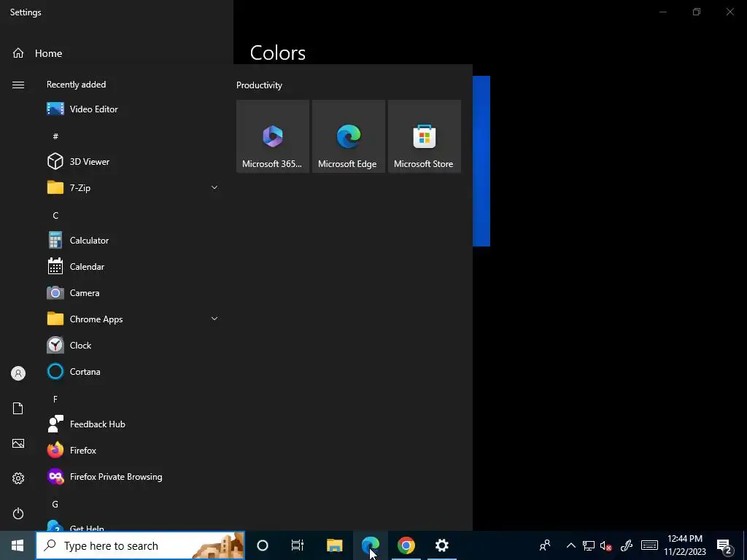
Task: Open Windows Ink pen icon
Action: tap(626, 545)
